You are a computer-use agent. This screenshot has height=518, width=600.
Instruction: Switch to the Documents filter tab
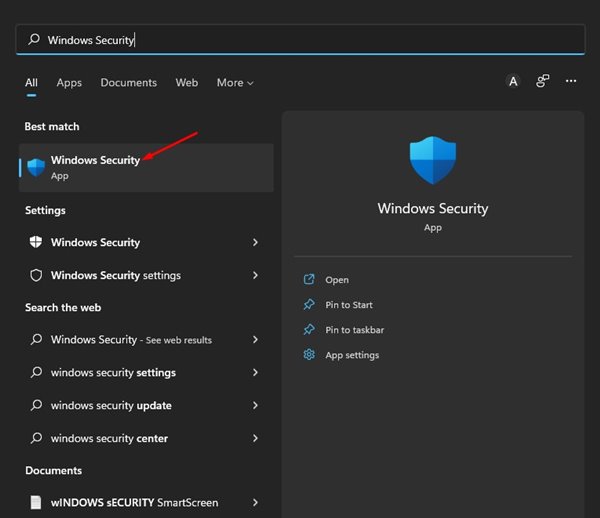pos(128,83)
